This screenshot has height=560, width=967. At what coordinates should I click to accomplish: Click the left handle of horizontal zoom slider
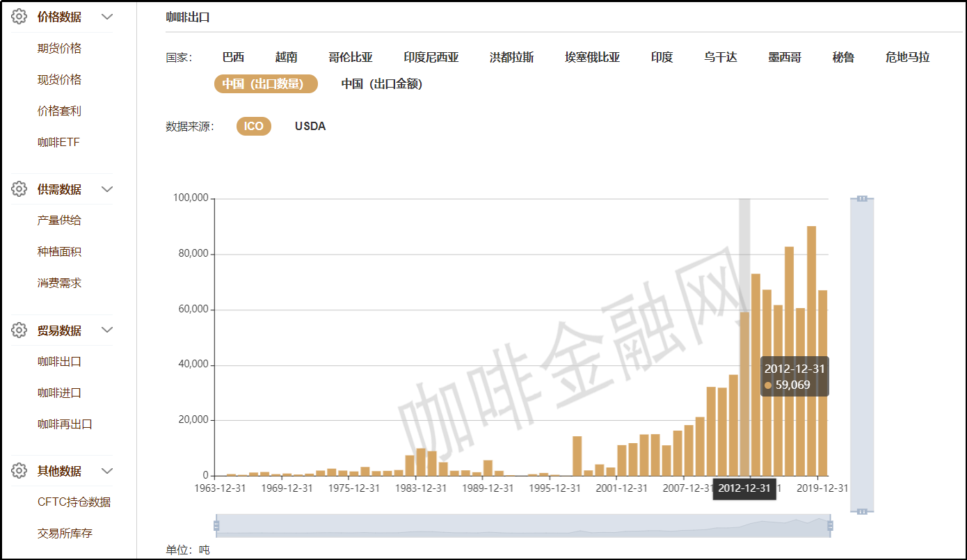click(216, 525)
